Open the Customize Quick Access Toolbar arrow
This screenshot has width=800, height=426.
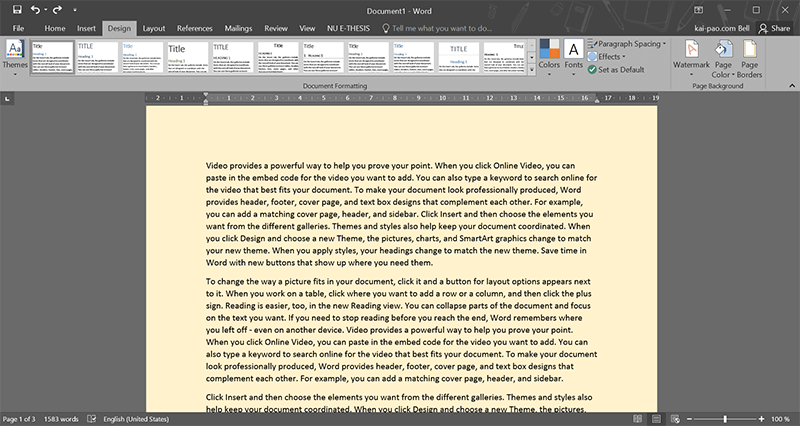75,10
